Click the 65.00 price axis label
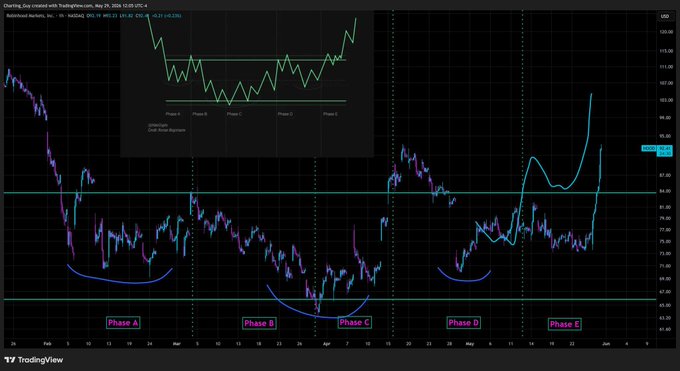 point(665,305)
